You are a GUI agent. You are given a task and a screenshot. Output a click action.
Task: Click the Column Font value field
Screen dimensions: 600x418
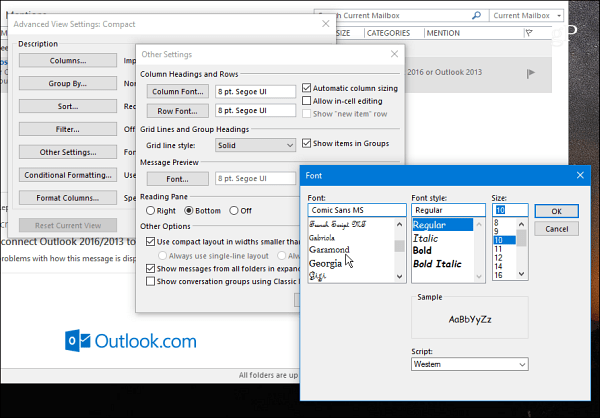(x=255, y=91)
